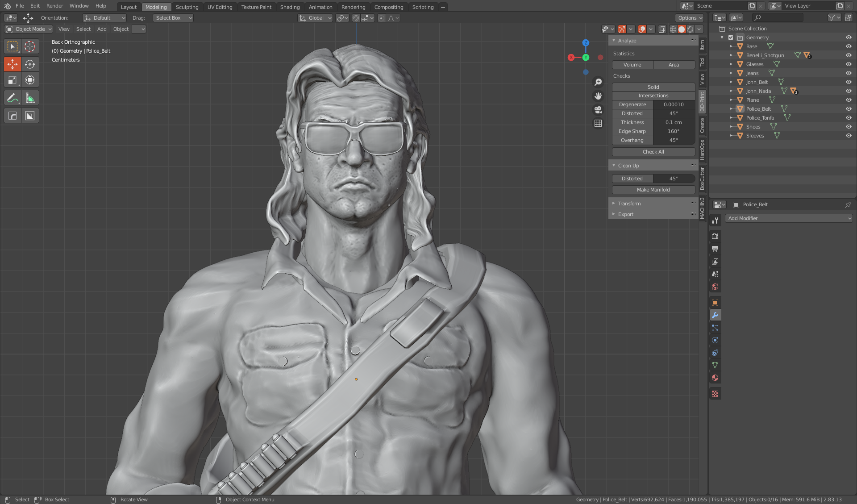This screenshot has height=504, width=857.
Task: Toggle visibility of Benelli_Shotgun
Action: [x=849, y=55]
